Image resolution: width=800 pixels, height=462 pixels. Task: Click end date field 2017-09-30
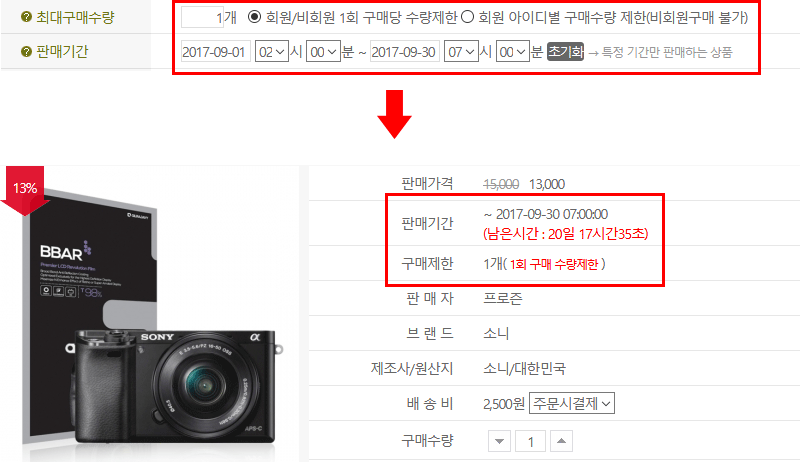click(405, 52)
